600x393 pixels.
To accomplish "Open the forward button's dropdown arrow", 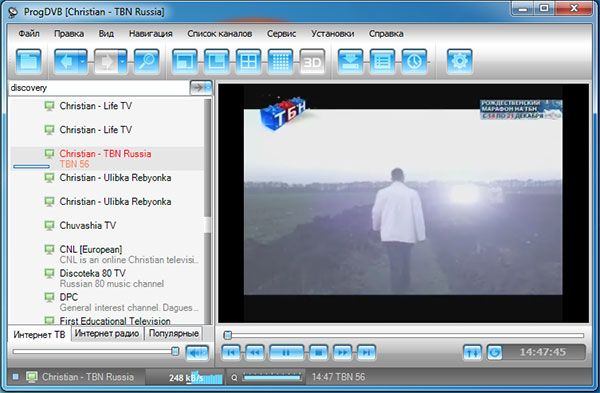I will [x=123, y=62].
